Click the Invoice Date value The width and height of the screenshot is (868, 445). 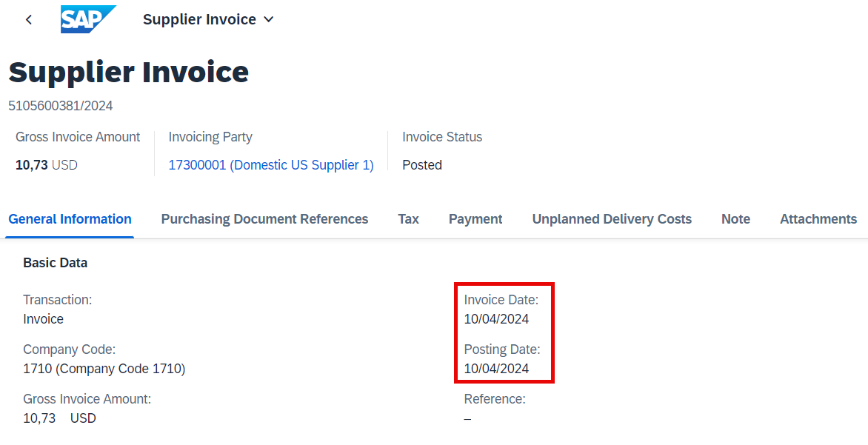(x=496, y=319)
